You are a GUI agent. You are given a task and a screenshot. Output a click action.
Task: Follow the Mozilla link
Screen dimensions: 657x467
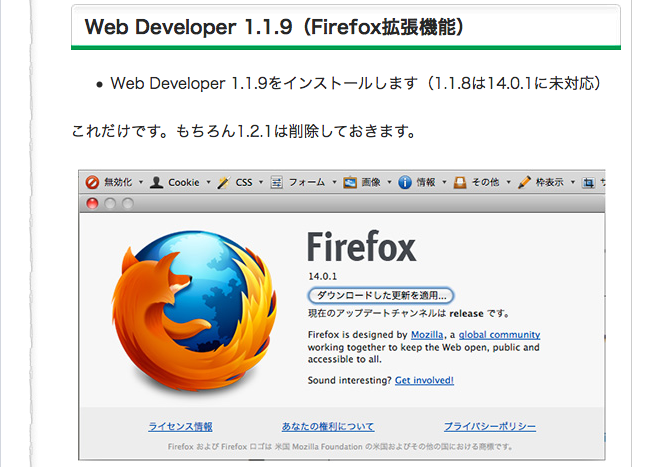pyautogui.click(x=427, y=335)
